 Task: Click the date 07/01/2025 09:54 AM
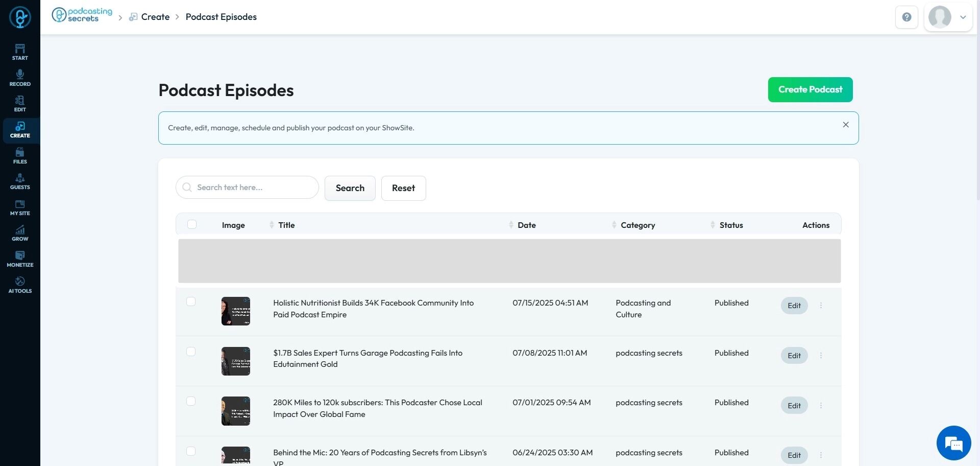552,403
